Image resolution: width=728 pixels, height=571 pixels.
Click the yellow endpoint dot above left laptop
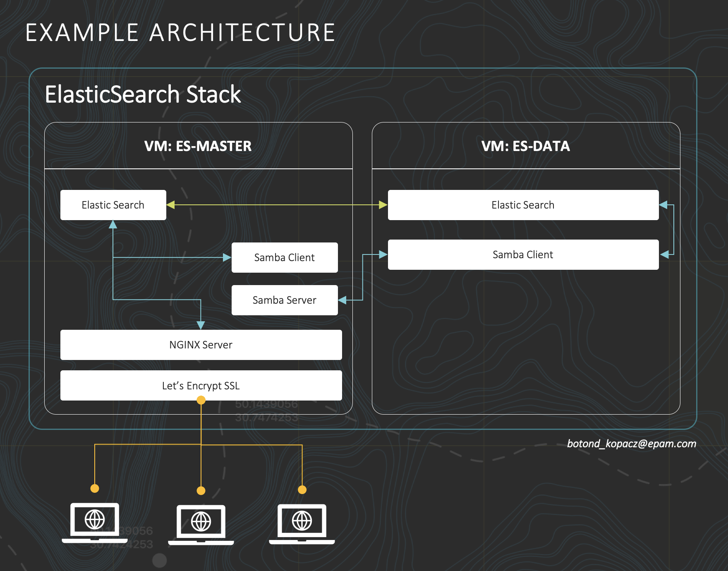point(94,488)
